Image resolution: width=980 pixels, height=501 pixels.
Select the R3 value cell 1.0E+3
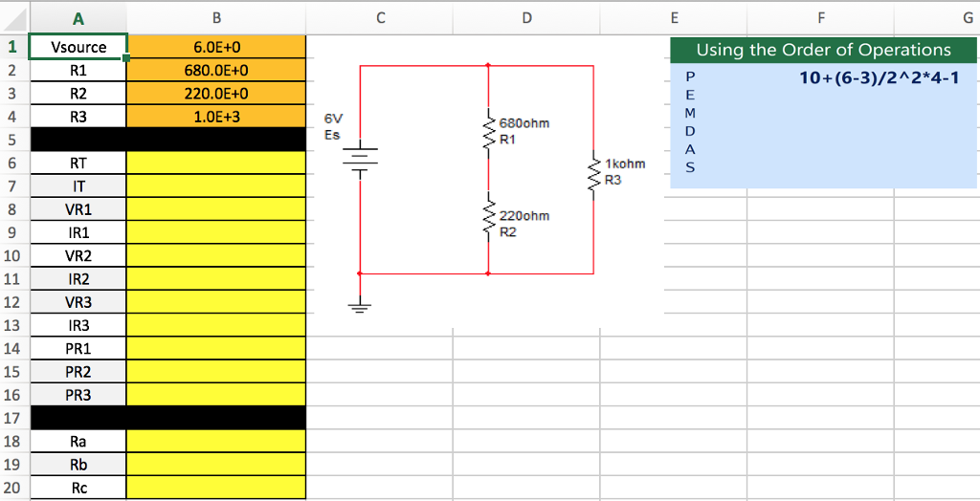click(x=216, y=117)
